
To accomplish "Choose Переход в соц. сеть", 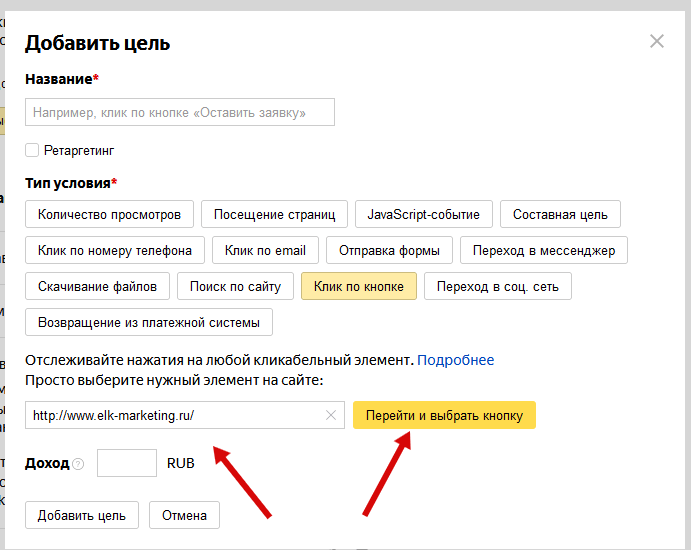I will click(498, 287).
